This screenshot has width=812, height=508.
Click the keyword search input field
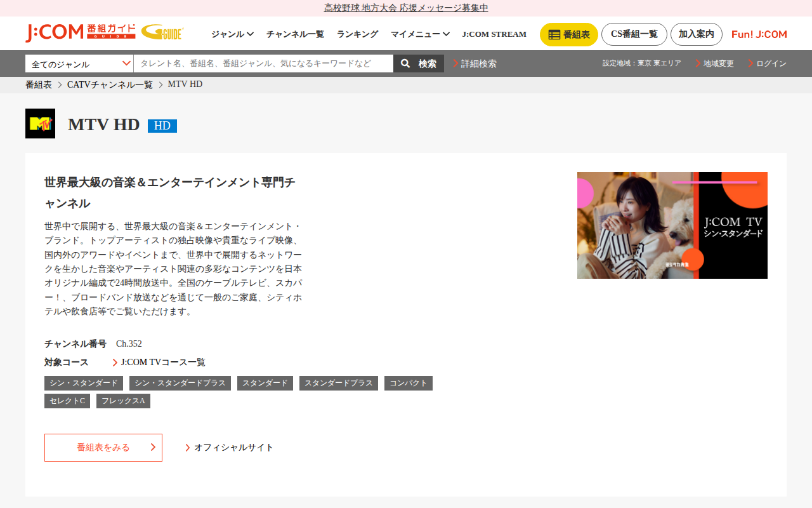click(x=263, y=63)
